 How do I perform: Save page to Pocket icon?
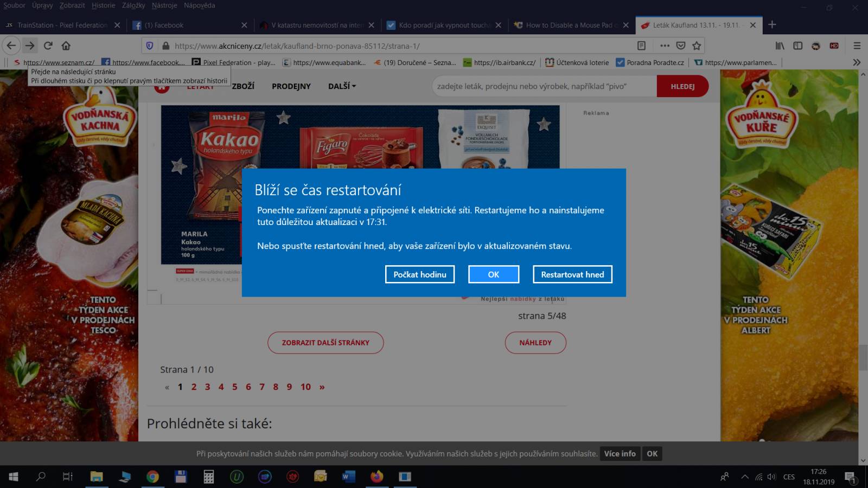(x=681, y=46)
